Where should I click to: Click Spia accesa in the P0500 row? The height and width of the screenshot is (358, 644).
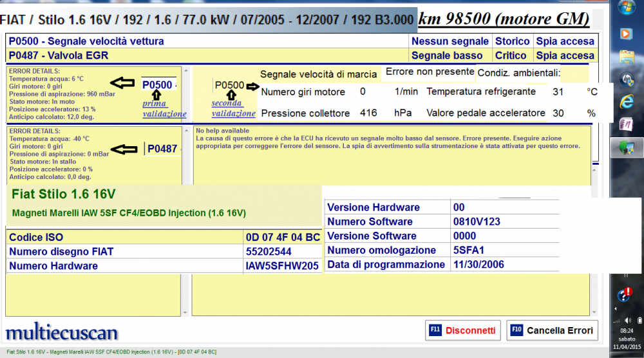click(x=565, y=41)
